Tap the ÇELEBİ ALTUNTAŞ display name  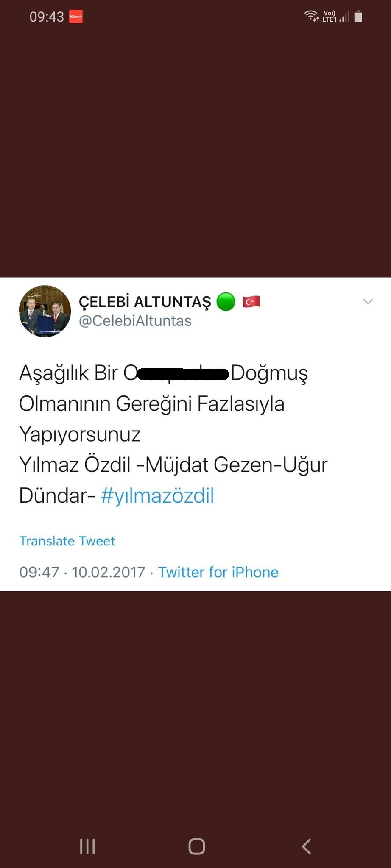point(145,302)
